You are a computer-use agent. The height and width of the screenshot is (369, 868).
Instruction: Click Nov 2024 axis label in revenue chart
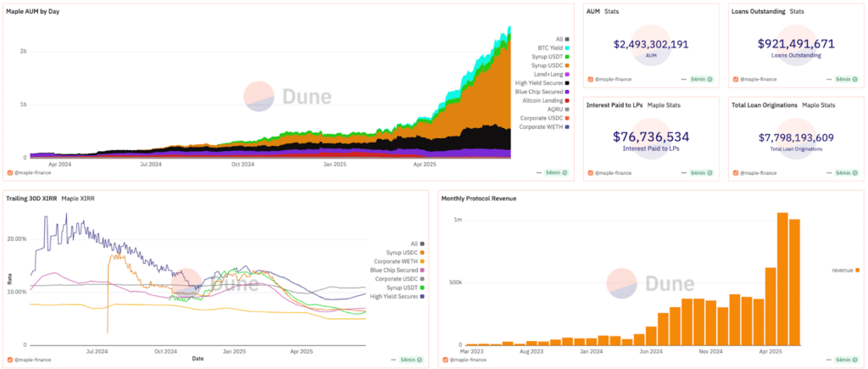pyautogui.click(x=709, y=351)
